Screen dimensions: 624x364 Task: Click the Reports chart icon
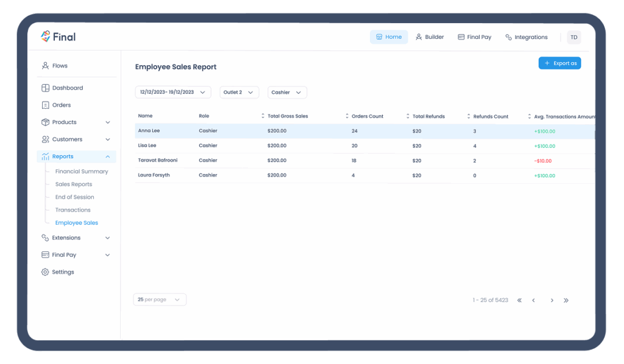(45, 156)
